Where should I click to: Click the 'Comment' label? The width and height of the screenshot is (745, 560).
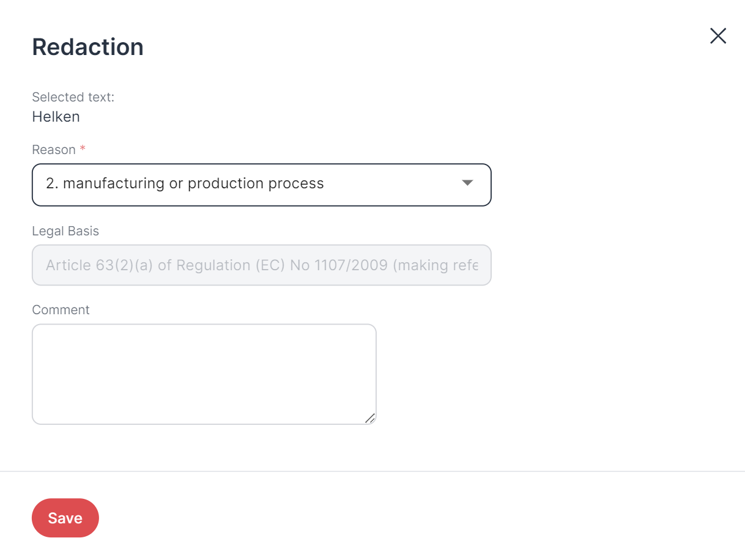[x=61, y=310]
